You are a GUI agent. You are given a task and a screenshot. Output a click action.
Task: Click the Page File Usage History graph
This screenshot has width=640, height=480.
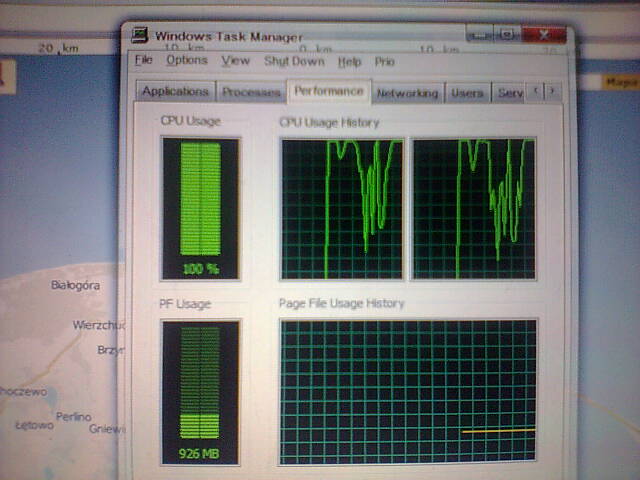408,391
